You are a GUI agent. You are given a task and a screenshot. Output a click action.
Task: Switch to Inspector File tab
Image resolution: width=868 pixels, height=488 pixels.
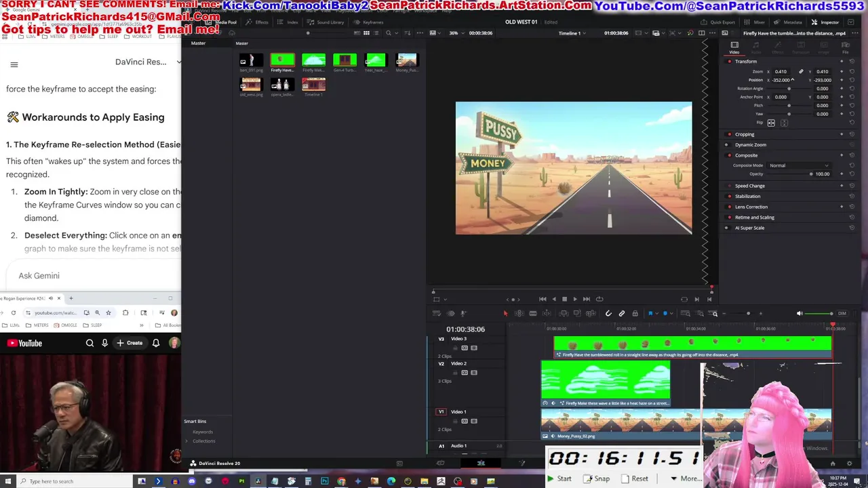[x=845, y=48]
